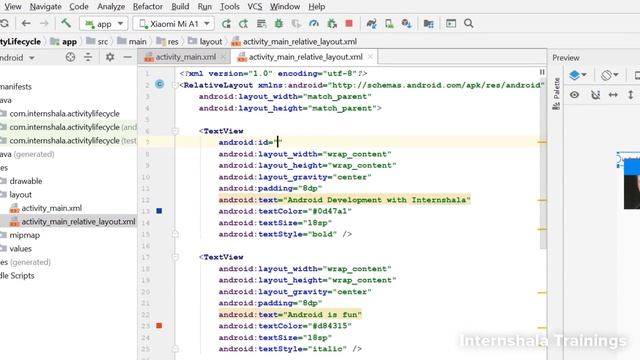Click the Run Anything toolbar icon
This screenshot has width=640, height=360.
[451, 24]
